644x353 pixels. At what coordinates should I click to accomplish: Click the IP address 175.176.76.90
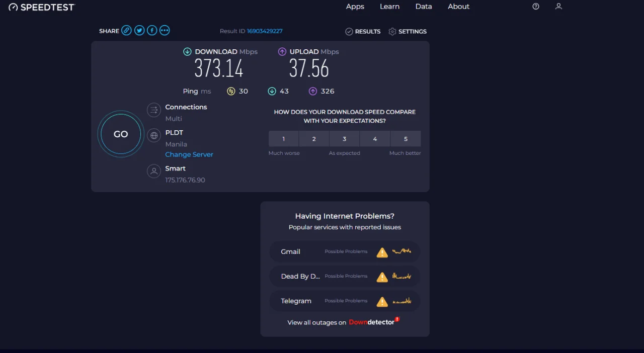(x=185, y=180)
